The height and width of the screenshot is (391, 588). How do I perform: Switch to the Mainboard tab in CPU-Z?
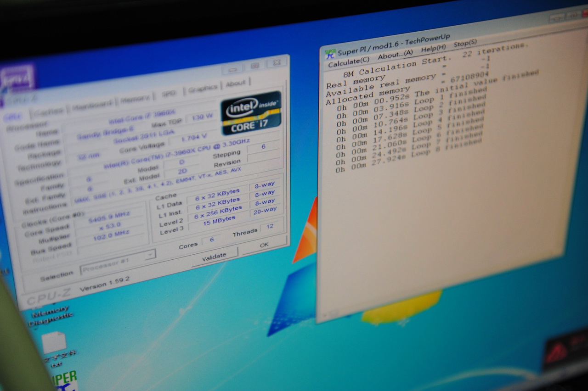pyautogui.click(x=92, y=105)
